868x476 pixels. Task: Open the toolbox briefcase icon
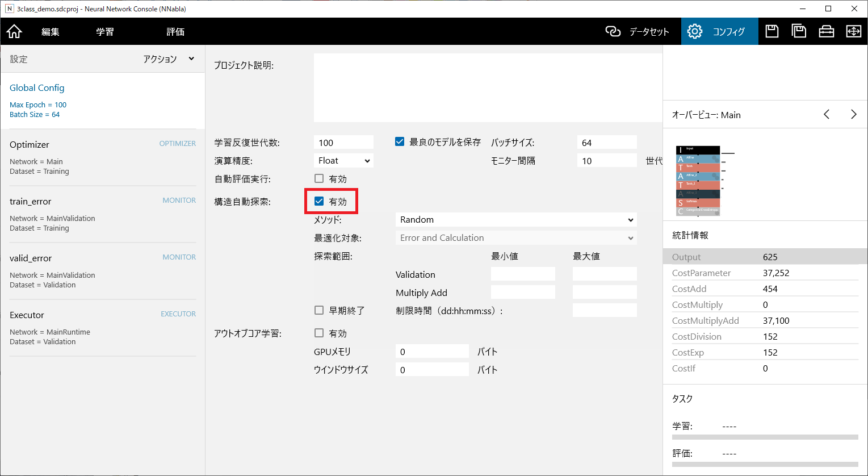click(826, 32)
